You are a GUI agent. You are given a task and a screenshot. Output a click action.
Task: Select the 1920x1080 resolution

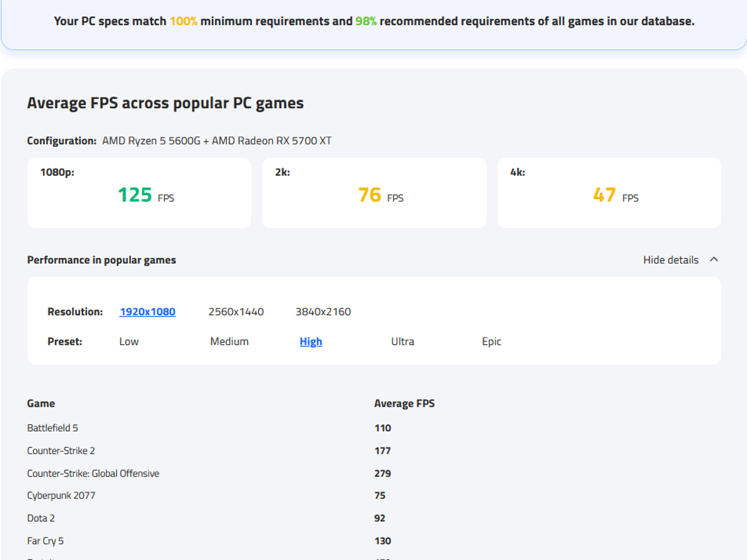pos(147,312)
